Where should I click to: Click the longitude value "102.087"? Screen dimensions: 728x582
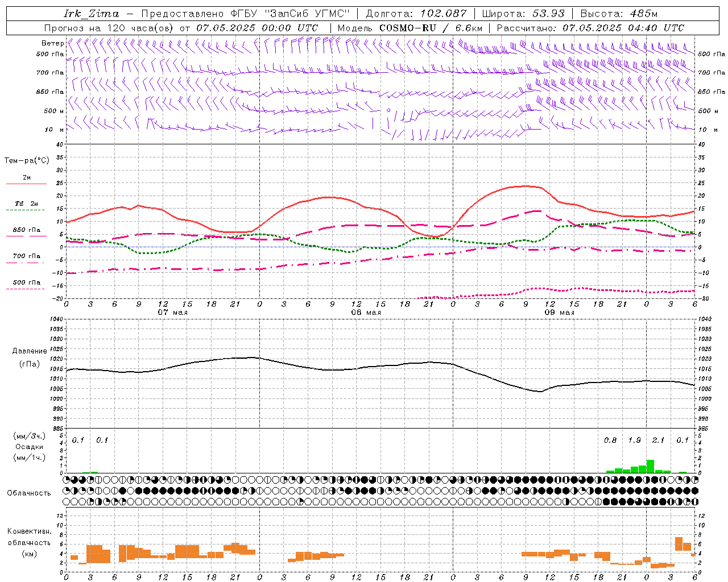click(x=444, y=14)
